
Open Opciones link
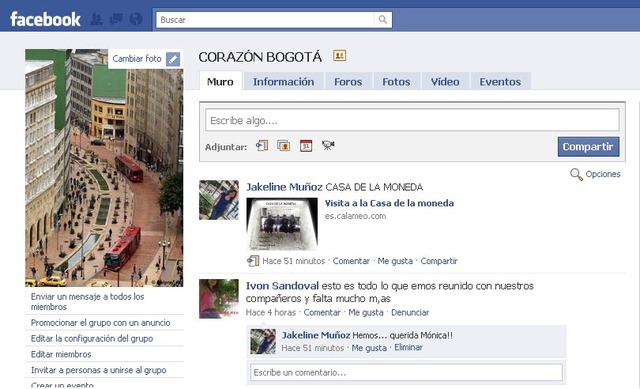tap(603, 174)
